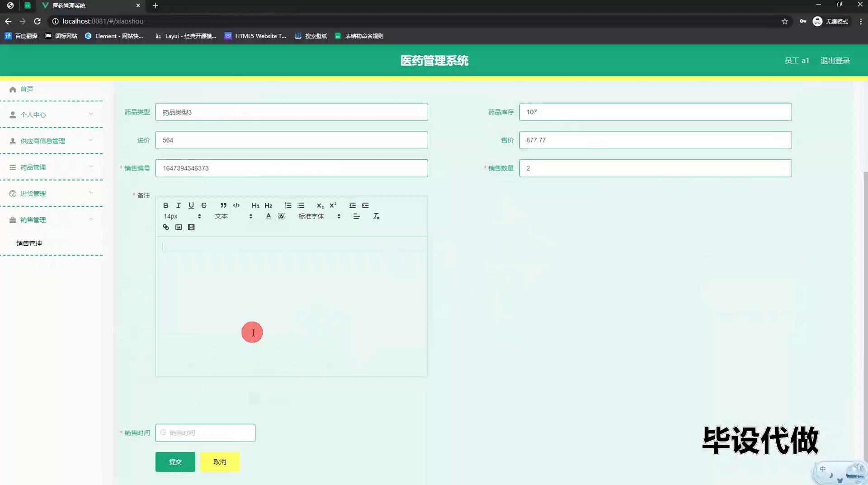This screenshot has height=485, width=868.
Task: Insert a code block in the editor
Action: click(236, 205)
